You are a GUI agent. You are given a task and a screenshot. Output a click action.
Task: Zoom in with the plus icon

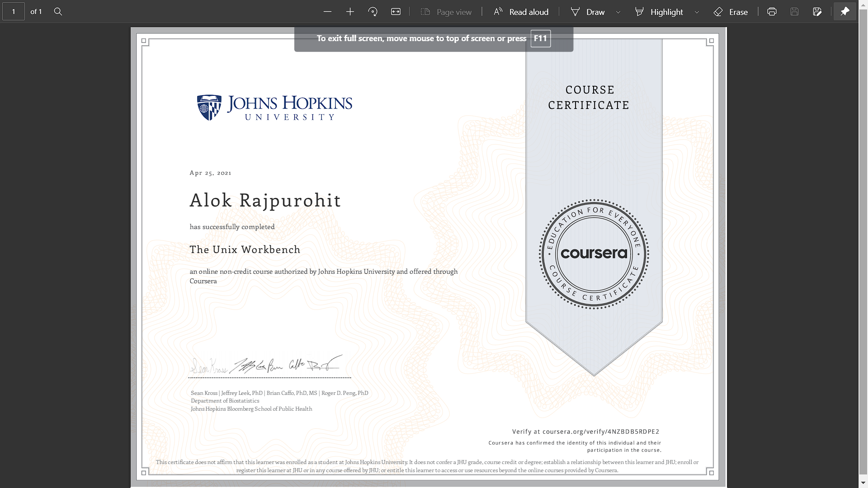pos(350,12)
